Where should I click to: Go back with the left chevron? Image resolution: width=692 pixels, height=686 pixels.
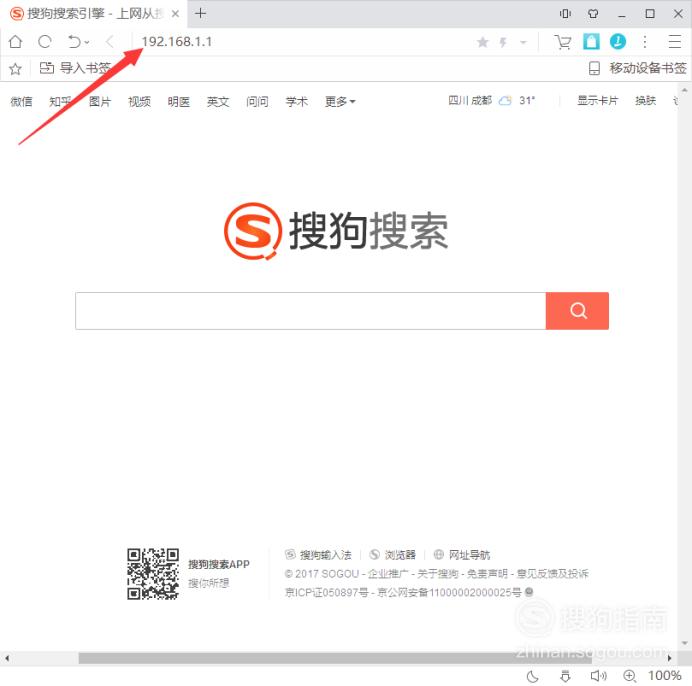pyautogui.click(x=109, y=42)
